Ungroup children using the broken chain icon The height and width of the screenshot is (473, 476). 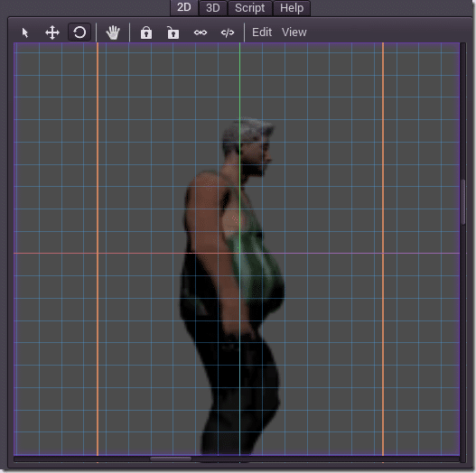(x=228, y=32)
